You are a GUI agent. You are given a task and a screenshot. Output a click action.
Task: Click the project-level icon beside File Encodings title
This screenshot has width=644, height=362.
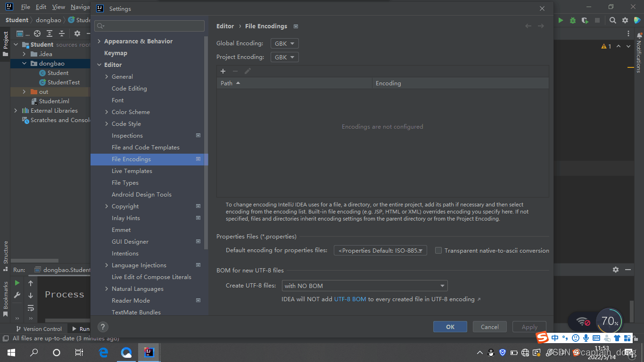pyautogui.click(x=296, y=26)
